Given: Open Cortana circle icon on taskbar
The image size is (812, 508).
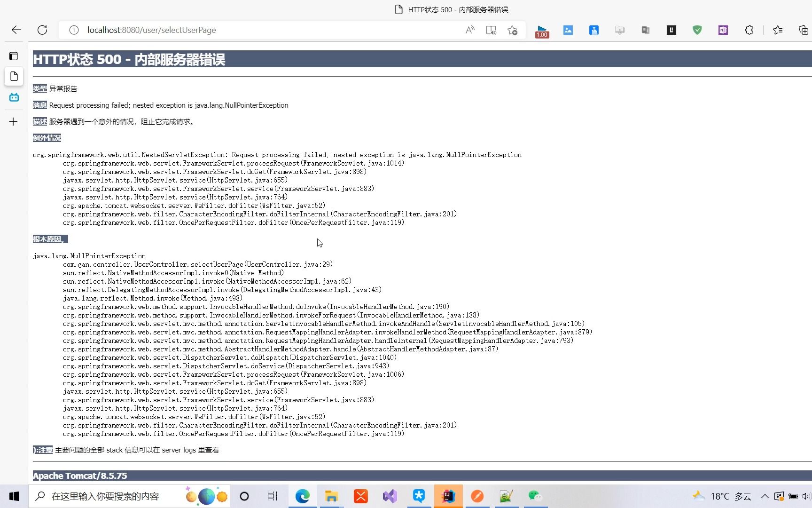Looking at the screenshot, I should click(x=244, y=496).
